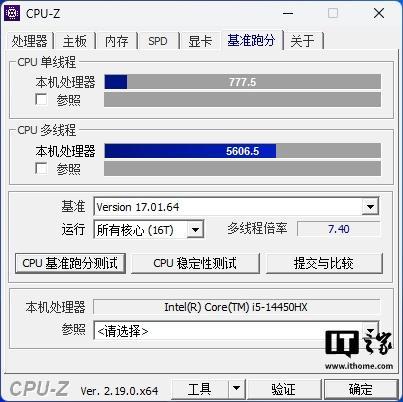Click CPU 稳定性测试 button
This screenshot has height=402, width=403.
(195, 263)
